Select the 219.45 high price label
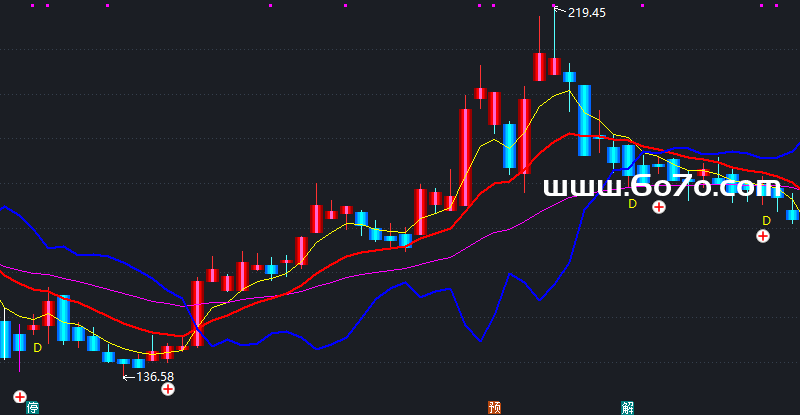The width and height of the screenshot is (800, 415). click(x=587, y=13)
